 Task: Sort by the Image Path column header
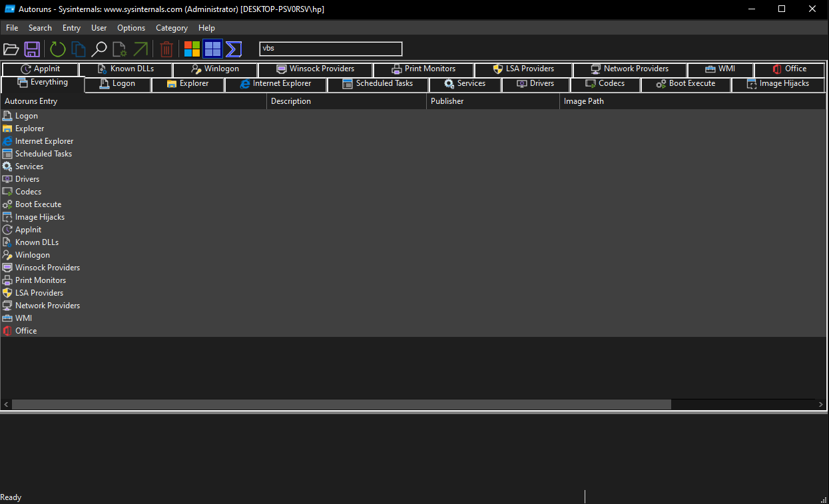pos(693,101)
